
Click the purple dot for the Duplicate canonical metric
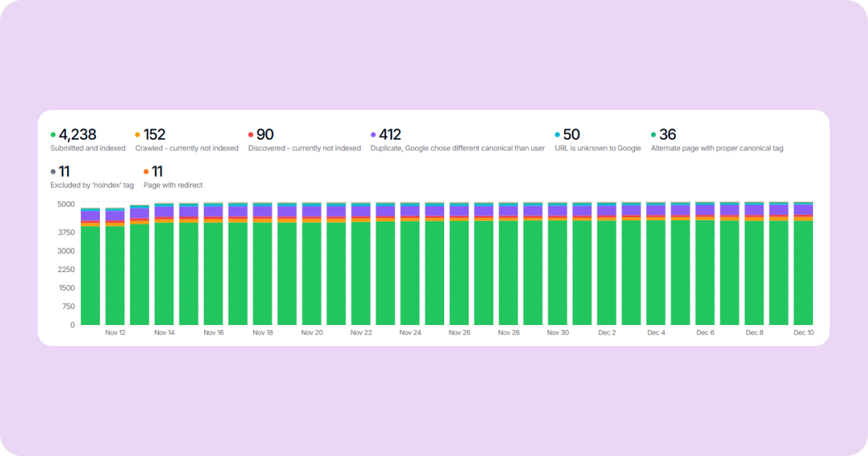pos(373,135)
